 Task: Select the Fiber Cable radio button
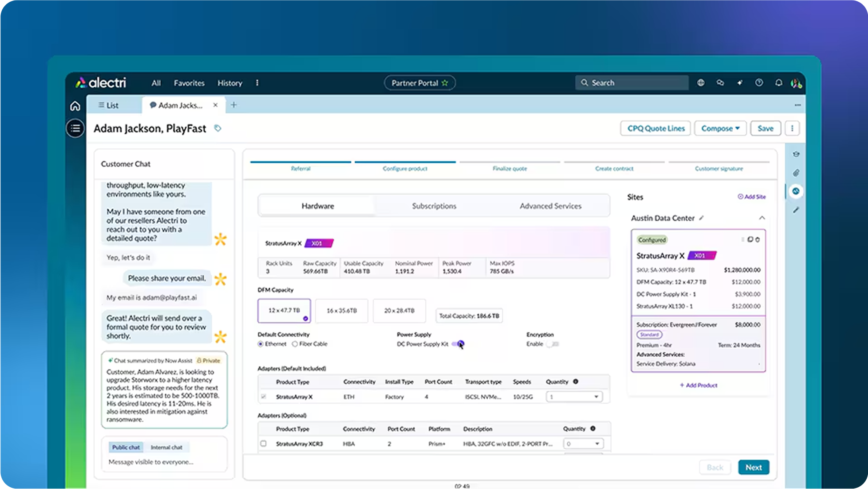(x=294, y=344)
